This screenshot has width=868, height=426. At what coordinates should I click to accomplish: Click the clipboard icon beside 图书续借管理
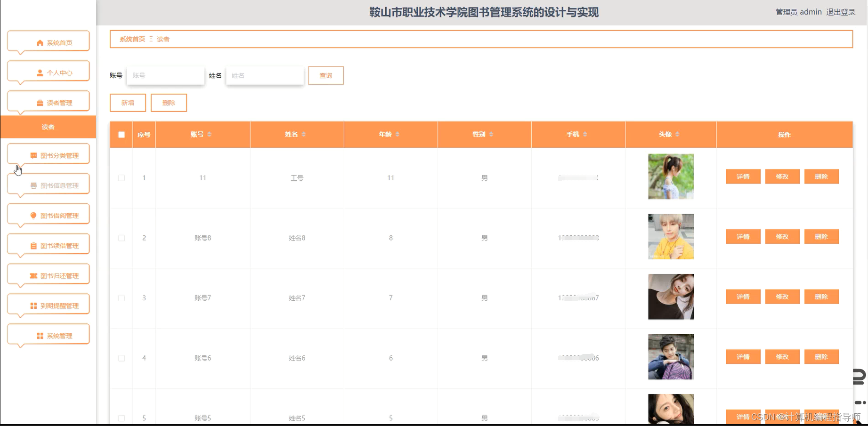click(33, 246)
